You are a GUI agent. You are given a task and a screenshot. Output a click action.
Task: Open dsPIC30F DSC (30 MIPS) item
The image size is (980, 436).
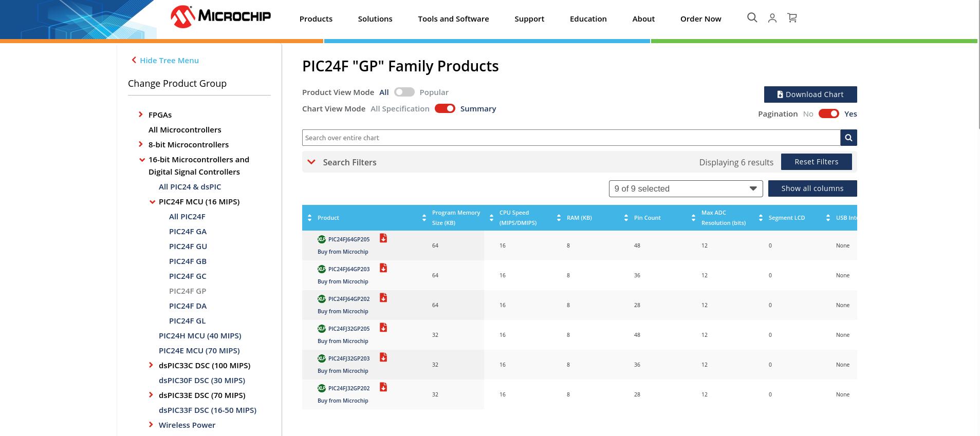(202, 381)
